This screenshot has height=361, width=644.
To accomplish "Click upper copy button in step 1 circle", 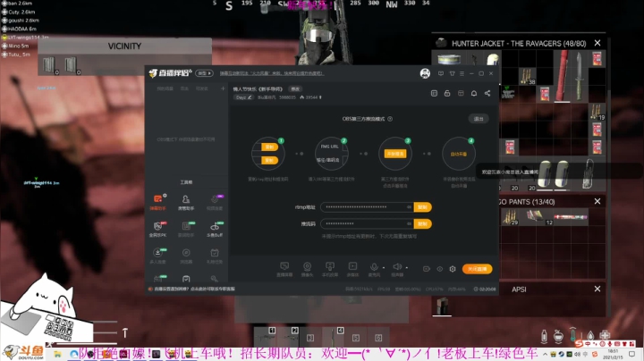I will coord(269,147).
